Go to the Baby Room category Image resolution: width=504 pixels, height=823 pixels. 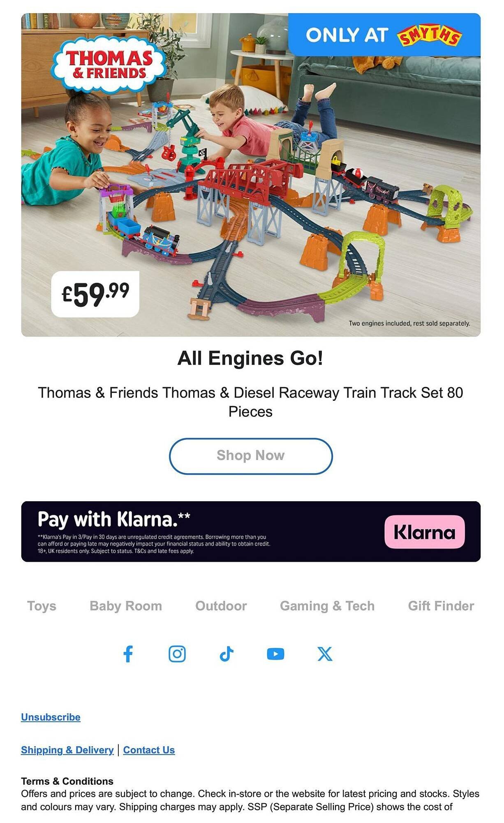[126, 606]
